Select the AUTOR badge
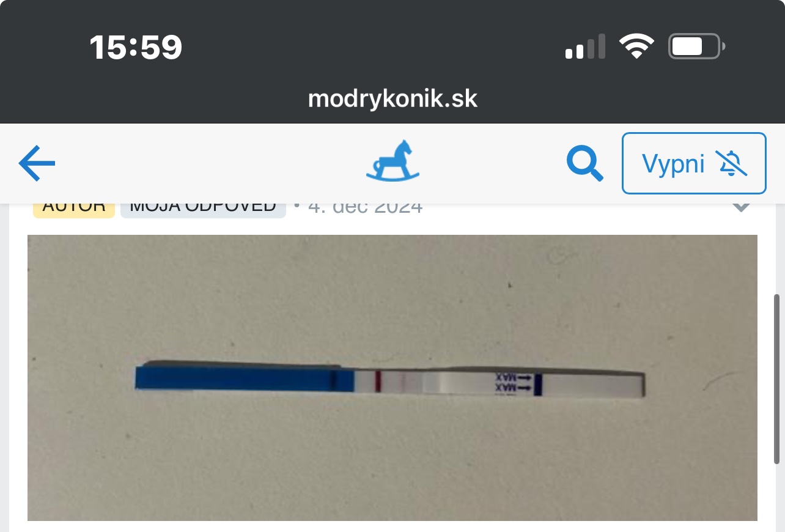The height and width of the screenshot is (532, 785). 74,208
